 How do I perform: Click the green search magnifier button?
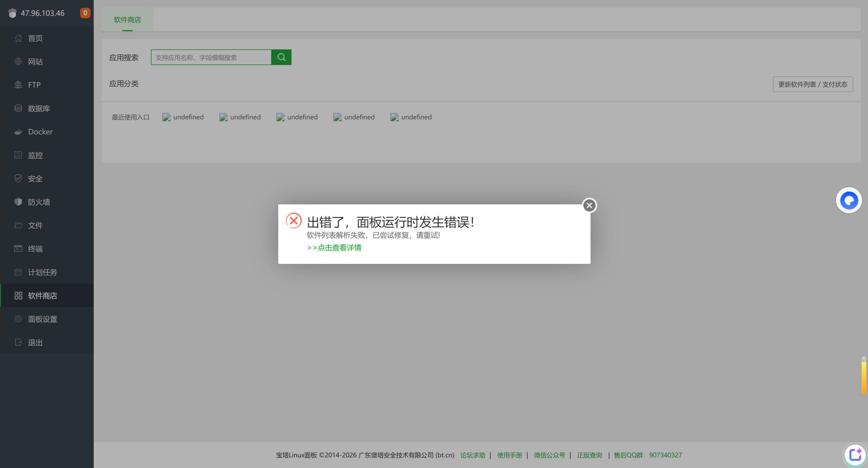281,57
